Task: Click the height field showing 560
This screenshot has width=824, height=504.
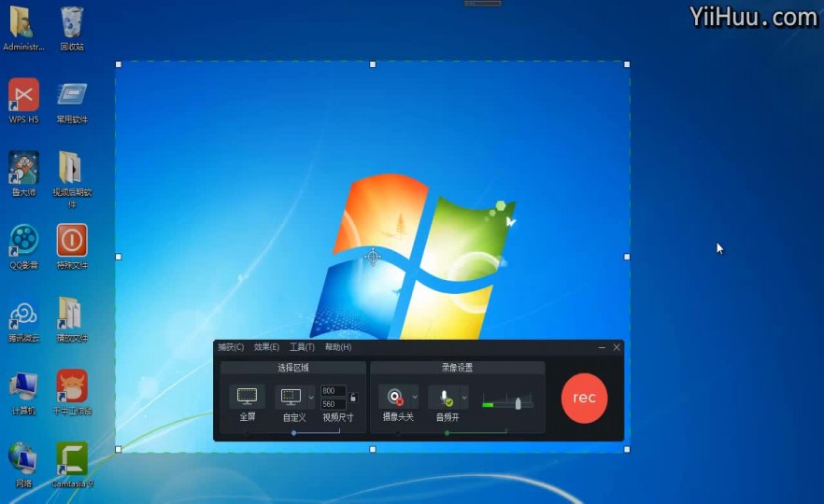Action: pyautogui.click(x=334, y=404)
